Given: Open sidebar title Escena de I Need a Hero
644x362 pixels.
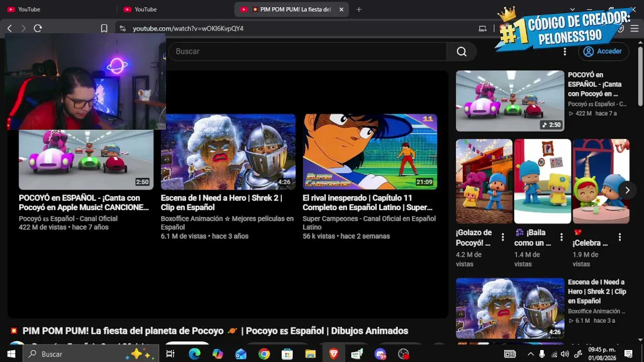Looking at the screenshot, I should (597, 292).
